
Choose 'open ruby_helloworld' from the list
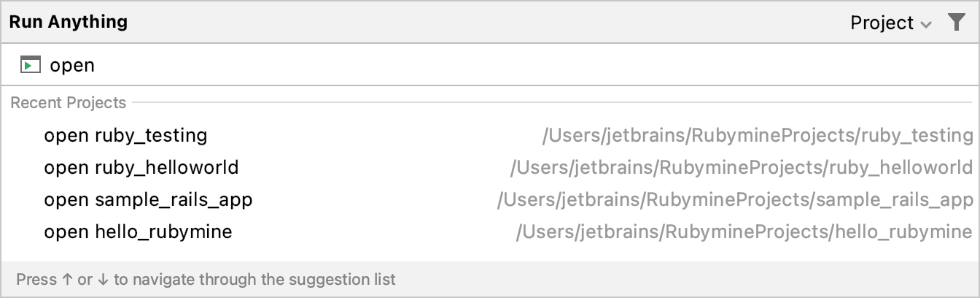141,168
